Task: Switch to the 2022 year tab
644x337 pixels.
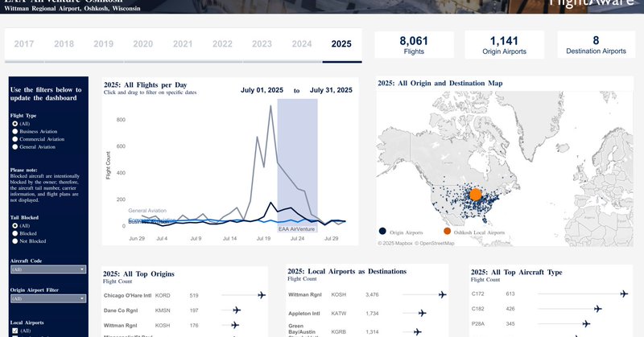Action: click(x=222, y=44)
